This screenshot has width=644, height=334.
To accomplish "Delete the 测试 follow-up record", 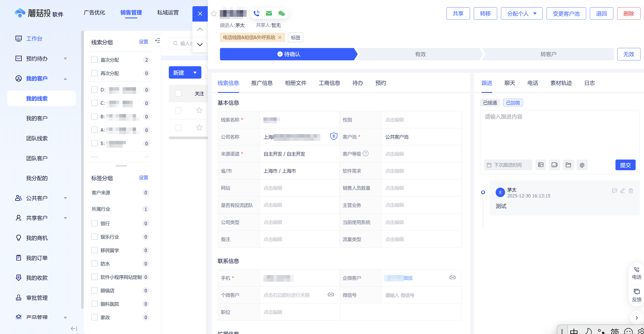I will click(631, 191).
